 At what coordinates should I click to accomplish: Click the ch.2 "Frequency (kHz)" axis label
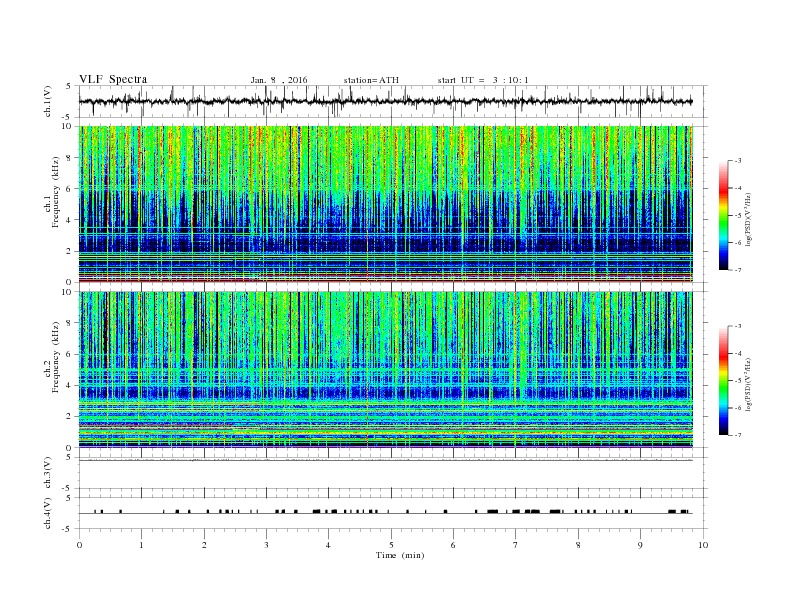tap(56, 356)
